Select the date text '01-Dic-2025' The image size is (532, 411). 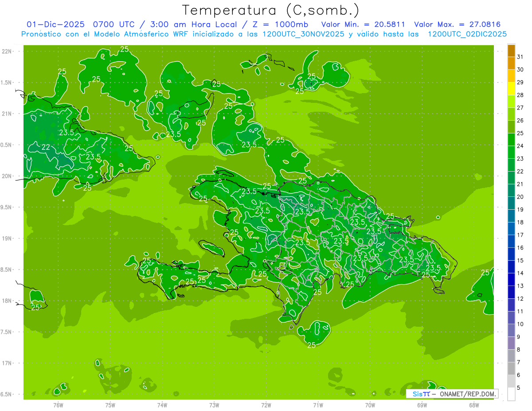pos(55,24)
